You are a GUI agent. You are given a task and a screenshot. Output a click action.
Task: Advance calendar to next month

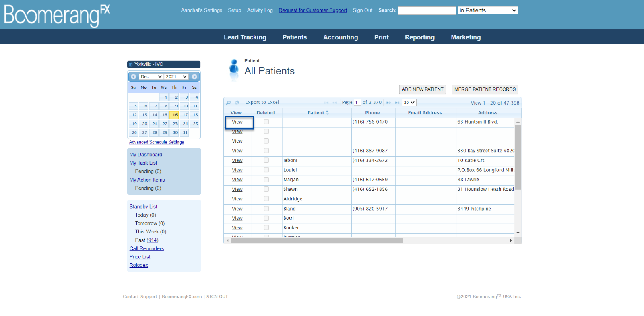[194, 77]
